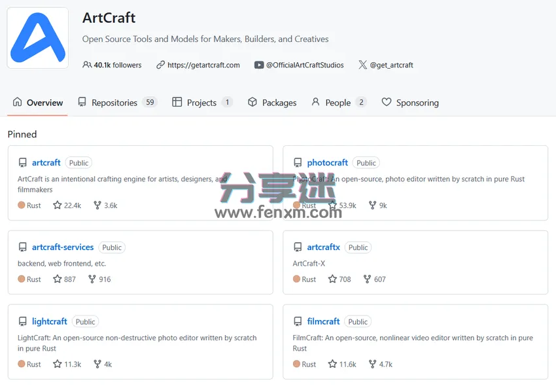
Task: Click the 887 stars count on artcraft-services
Action: click(x=65, y=279)
